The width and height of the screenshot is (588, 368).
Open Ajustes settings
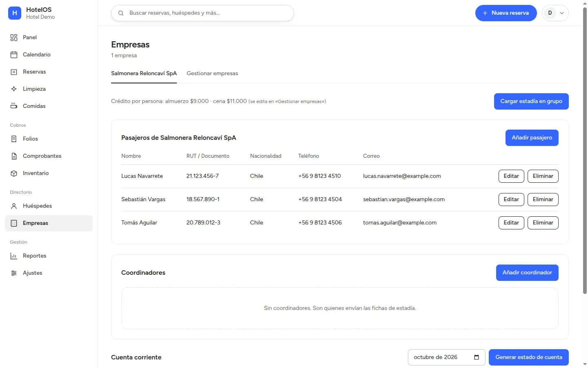pos(49,273)
